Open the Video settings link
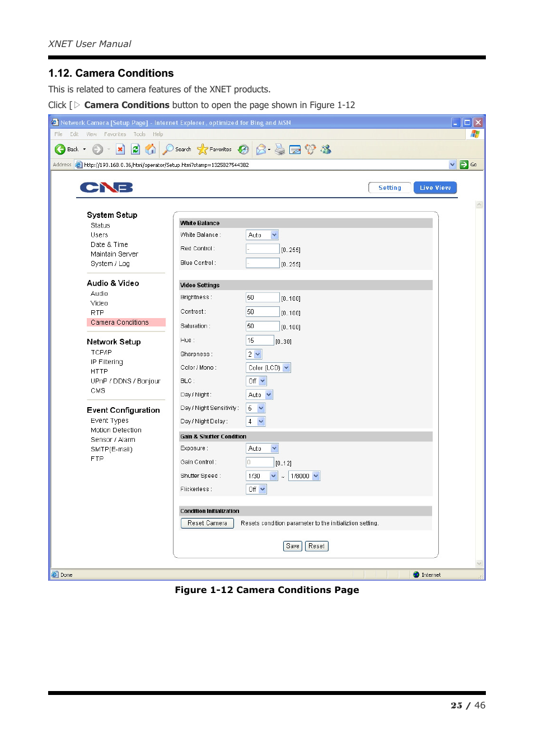 tap(99, 303)
